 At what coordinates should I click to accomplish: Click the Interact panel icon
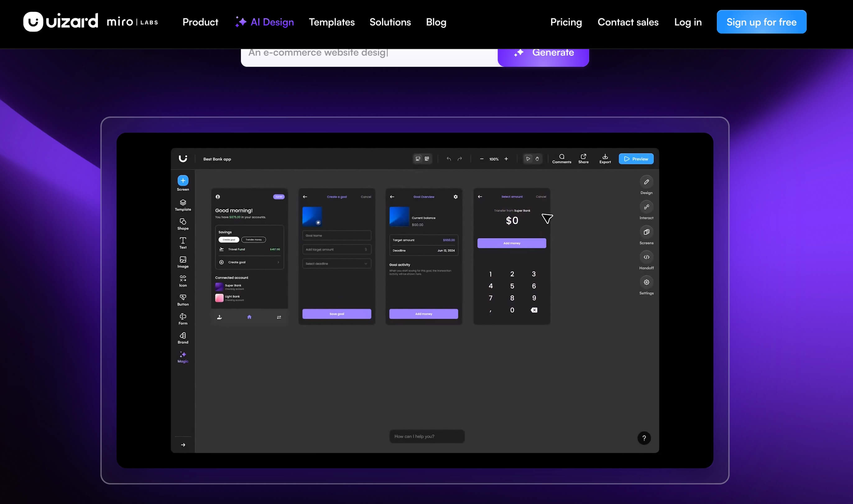[646, 207]
